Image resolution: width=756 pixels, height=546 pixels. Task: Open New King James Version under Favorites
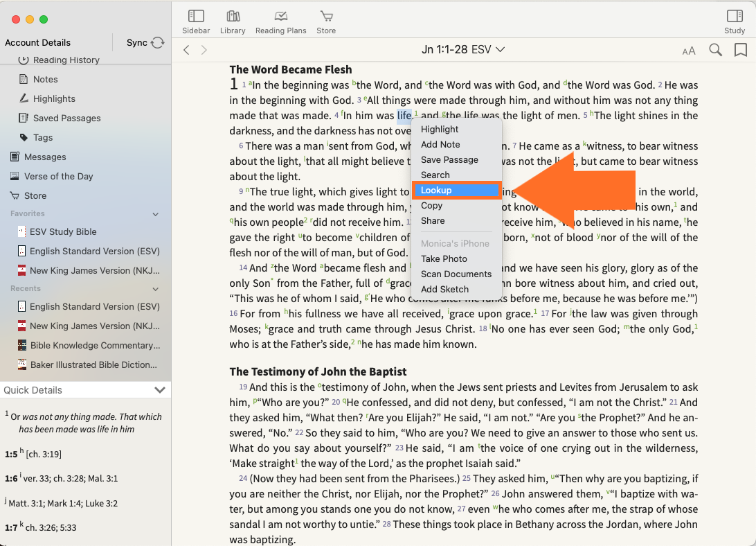tap(94, 270)
